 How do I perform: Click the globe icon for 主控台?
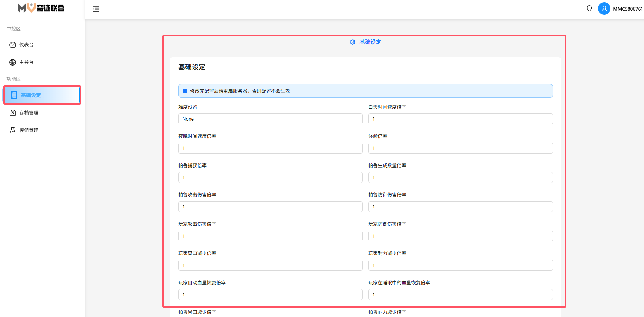click(x=13, y=62)
